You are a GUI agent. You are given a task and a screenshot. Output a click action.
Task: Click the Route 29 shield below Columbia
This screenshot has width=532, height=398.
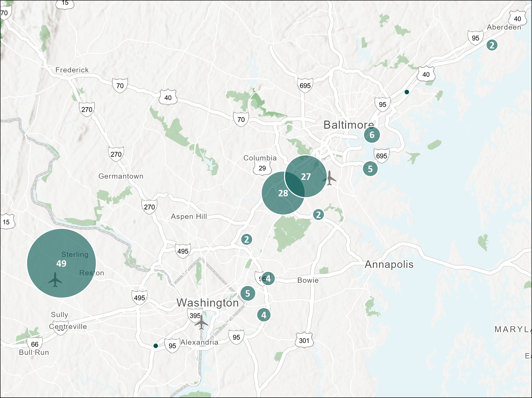(262, 168)
